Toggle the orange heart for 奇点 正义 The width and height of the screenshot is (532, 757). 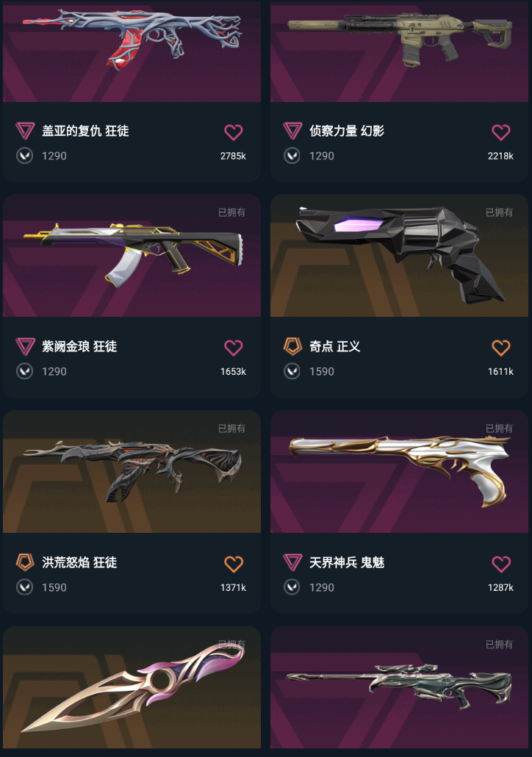(500, 348)
